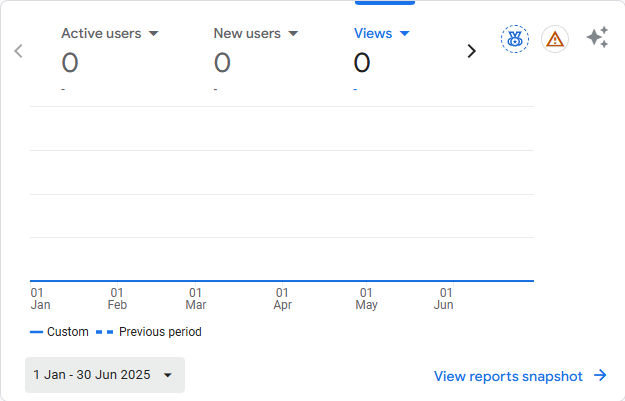625x401 pixels.
Task: Click the left chevron for previous metrics
Action: [x=18, y=51]
